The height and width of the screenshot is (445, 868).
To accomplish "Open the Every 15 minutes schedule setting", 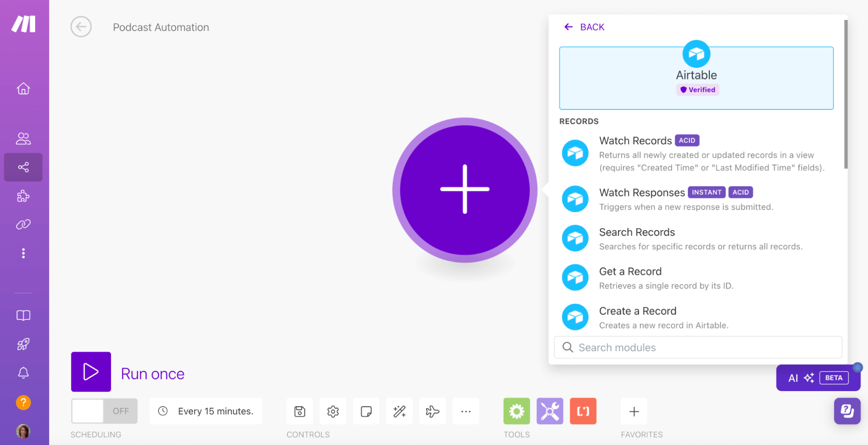I will [x=206, y=411].
